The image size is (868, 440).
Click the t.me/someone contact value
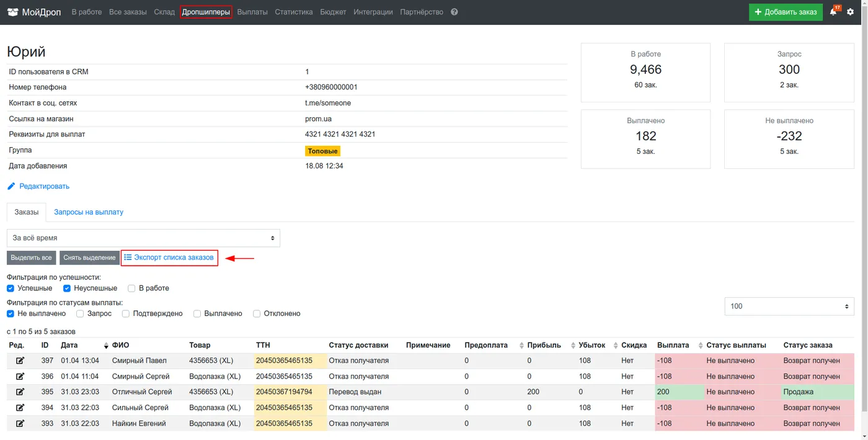coord(328,103)
